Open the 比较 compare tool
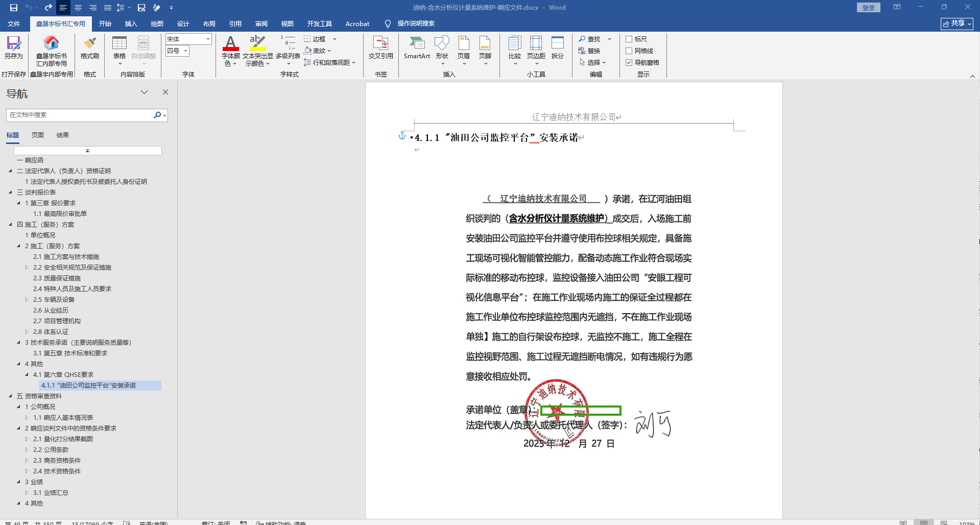The height and width of the screenshot is (525, 980). pos(515,50)
